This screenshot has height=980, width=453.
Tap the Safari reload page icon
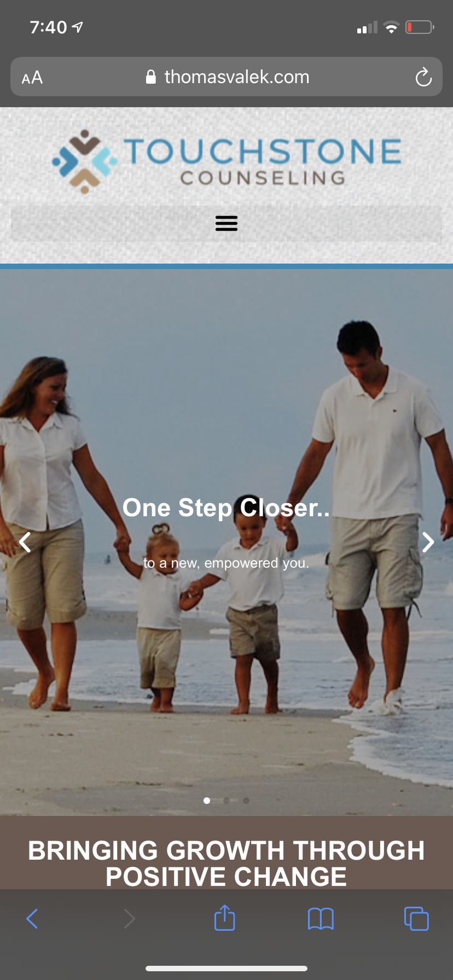coord(423,77)
